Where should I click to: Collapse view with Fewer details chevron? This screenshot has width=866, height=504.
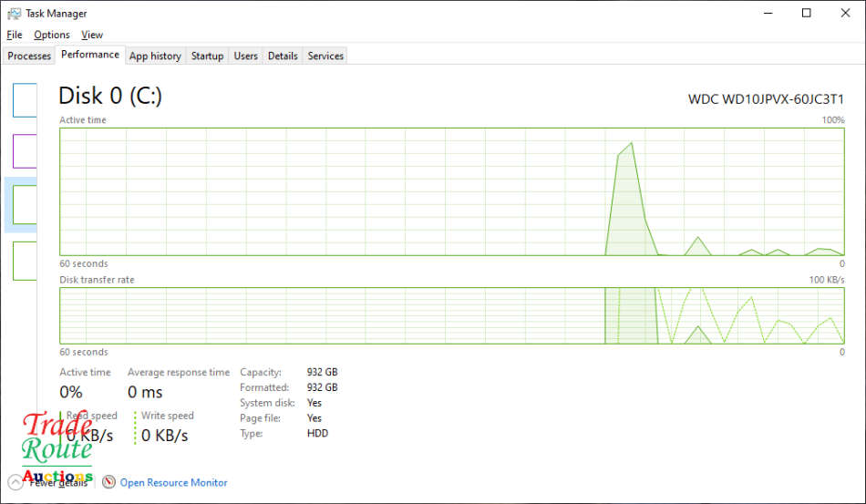[x=15, y=483]
